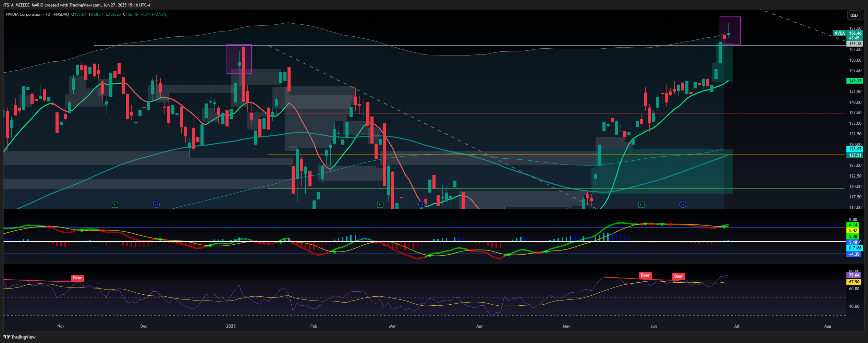Click the 40.00 RSI axis tick

854,306
